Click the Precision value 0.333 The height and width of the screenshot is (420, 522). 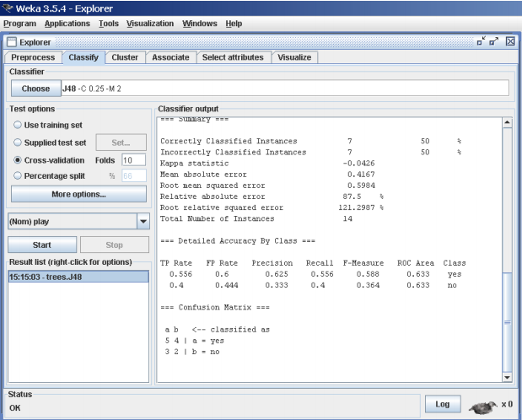tap(277, 285)
